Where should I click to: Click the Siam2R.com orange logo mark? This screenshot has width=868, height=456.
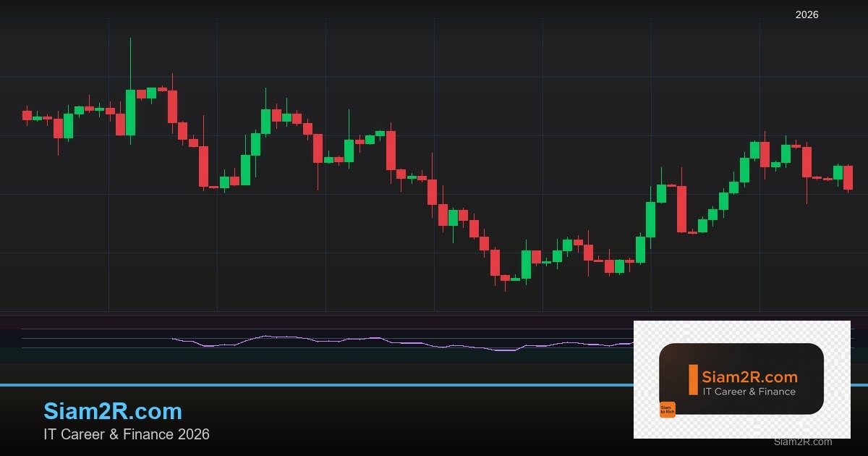tap(694, 380)
